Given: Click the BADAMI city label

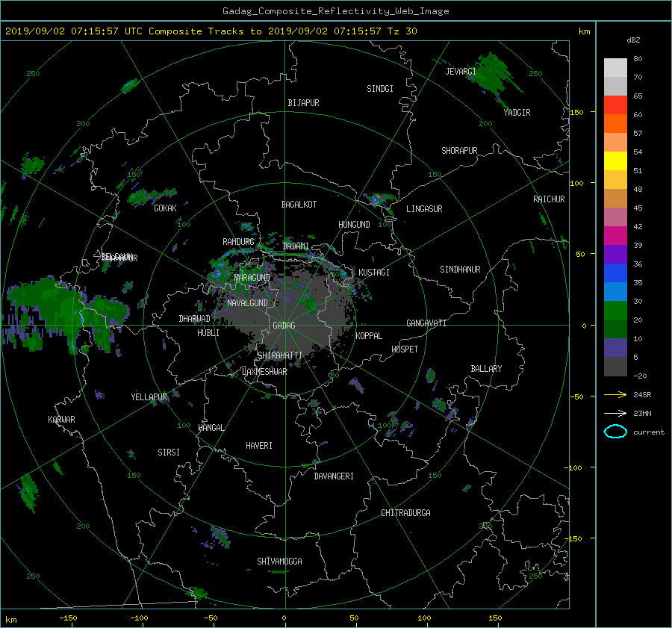Looking at the screenshot, I should [296, 246].
